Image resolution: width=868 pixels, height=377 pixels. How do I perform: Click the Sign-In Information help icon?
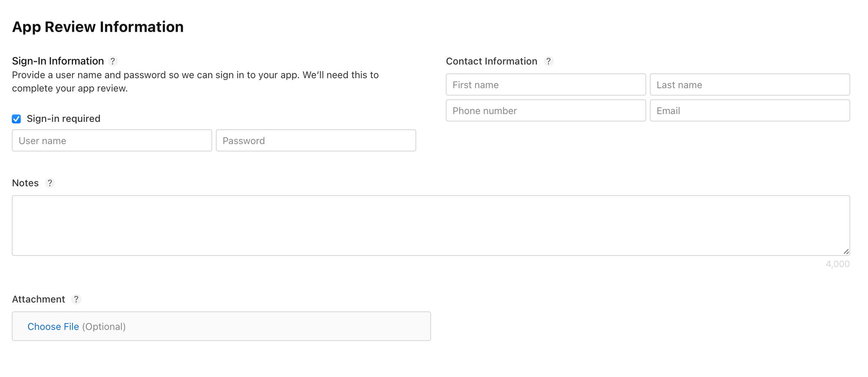point(113,61)
